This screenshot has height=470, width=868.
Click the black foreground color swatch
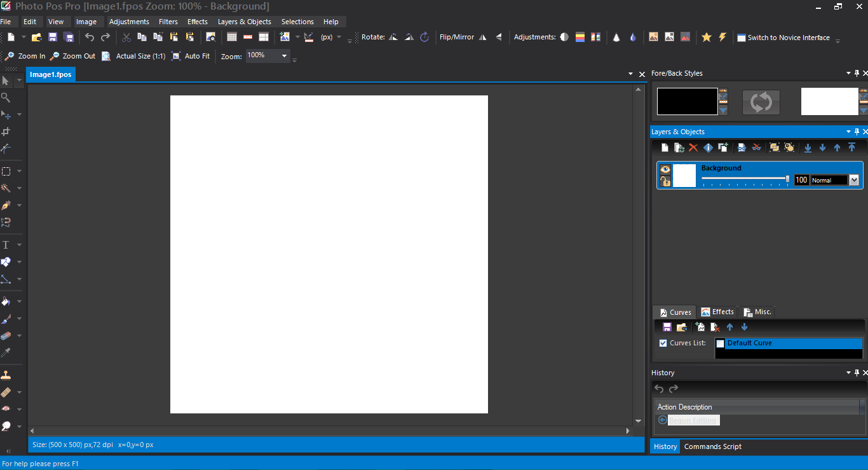click(x=687, y=102)
